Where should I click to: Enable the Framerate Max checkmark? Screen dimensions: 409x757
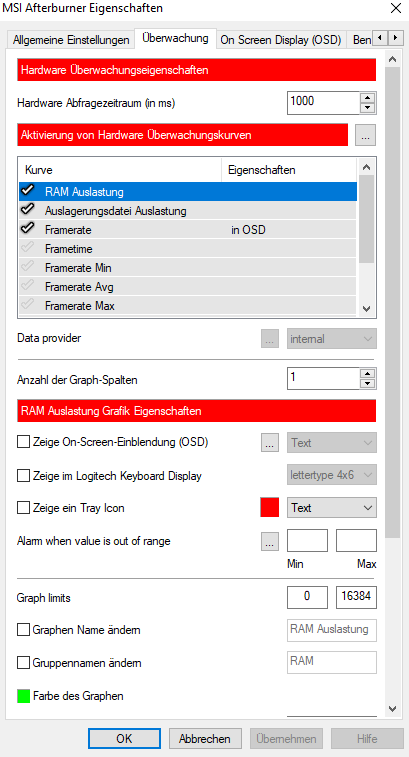click(28, 305)
